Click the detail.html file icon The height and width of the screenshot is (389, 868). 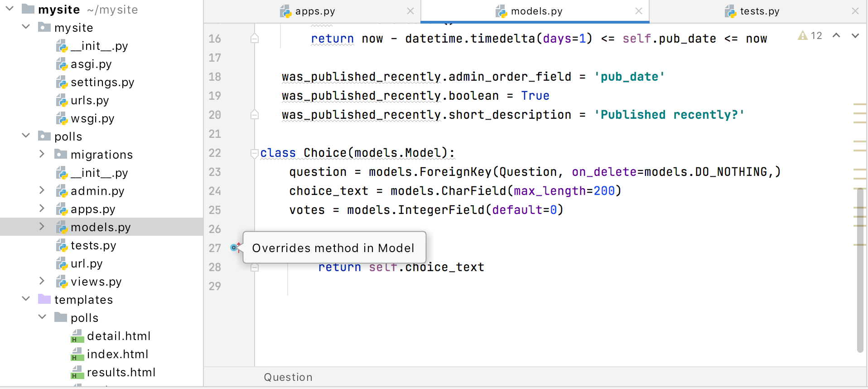(77, 336)
